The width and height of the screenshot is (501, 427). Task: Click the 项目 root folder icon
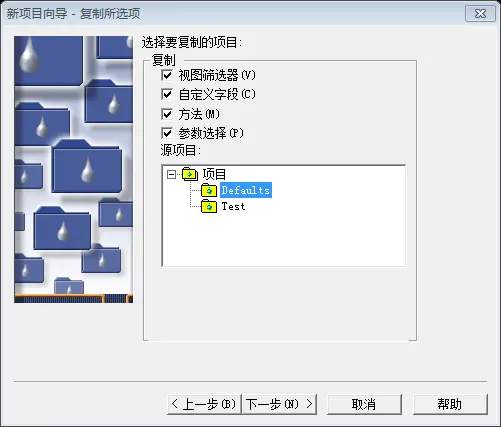190,174
